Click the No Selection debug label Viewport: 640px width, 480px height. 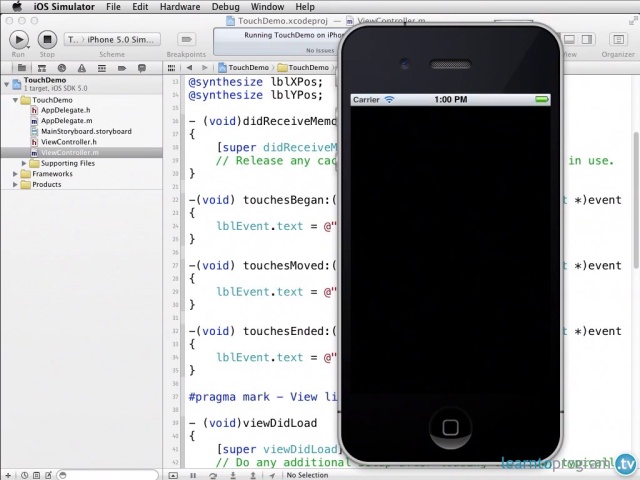(307, 475)
